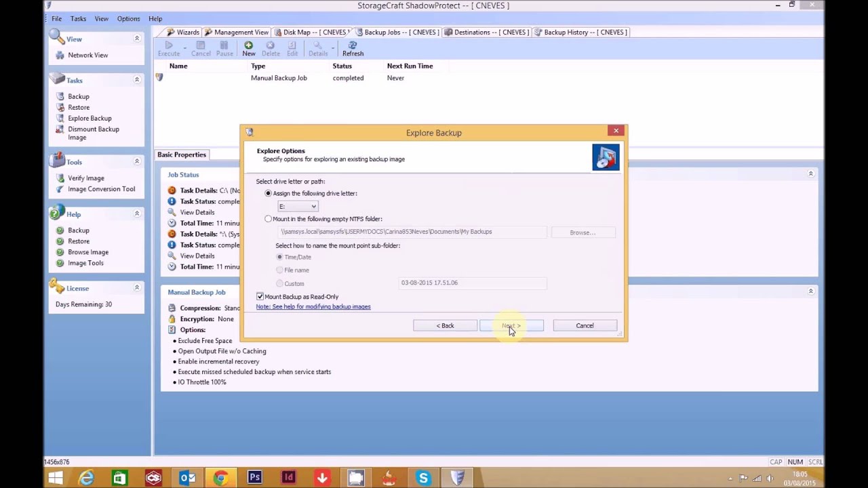Image resolution: width=868 pixels, height=488 pixels.
Task: Click the ShadowProtect shield taskbar icon
Action: pyautogui.click(x=457, y=479)
